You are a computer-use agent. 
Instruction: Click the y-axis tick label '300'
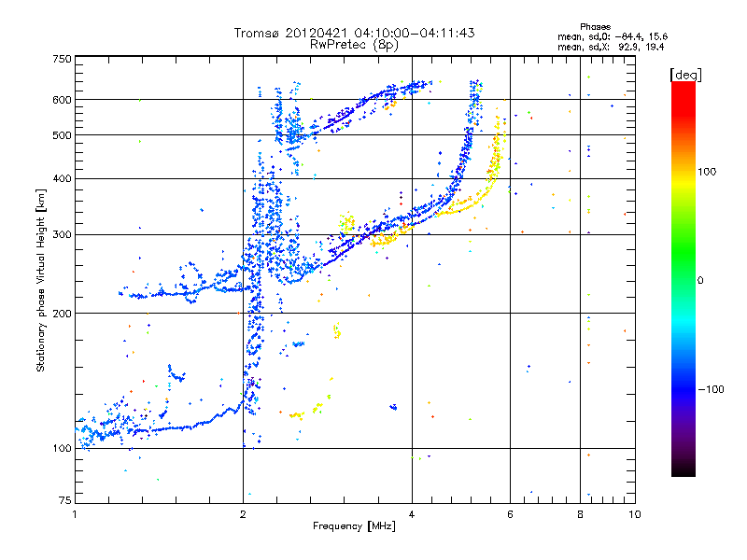62,235
